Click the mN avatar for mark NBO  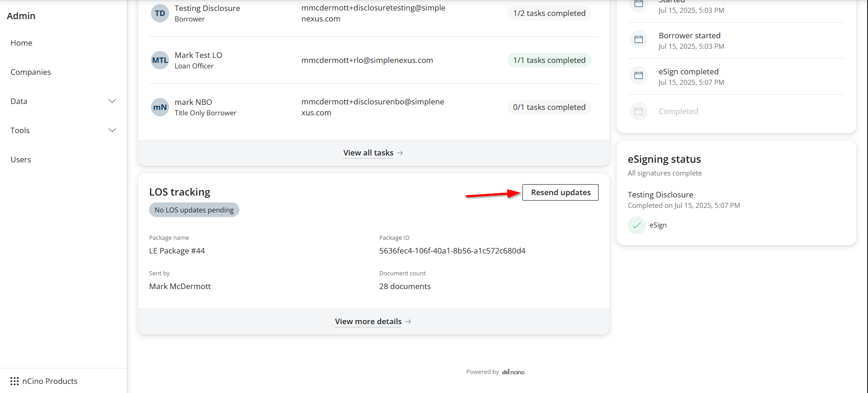pyautogui.click(x=160, y=107)
